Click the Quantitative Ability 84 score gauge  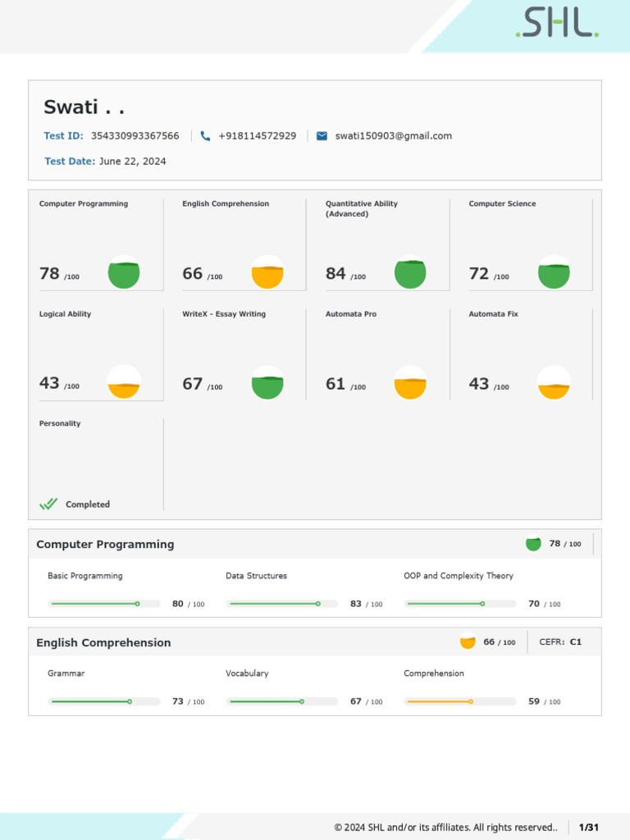pyautogui.click(x=410, y=272)
